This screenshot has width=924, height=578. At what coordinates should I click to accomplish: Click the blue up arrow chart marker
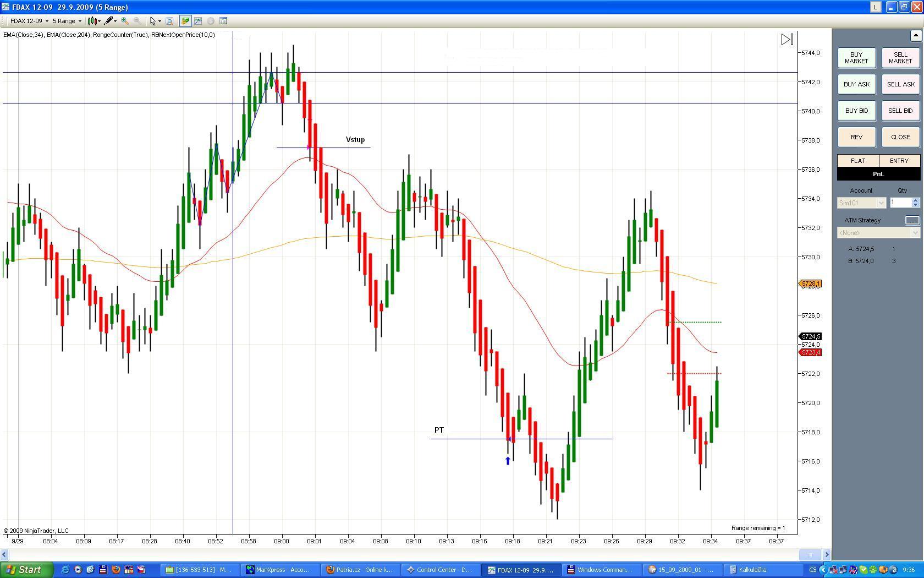pyautogui.click(x=508, y=461)
